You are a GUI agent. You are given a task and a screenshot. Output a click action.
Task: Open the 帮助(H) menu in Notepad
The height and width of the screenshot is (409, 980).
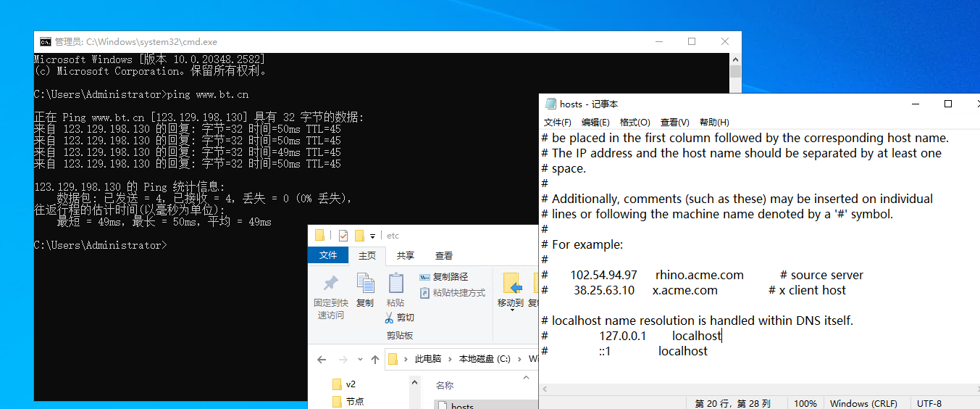(714, 123)
